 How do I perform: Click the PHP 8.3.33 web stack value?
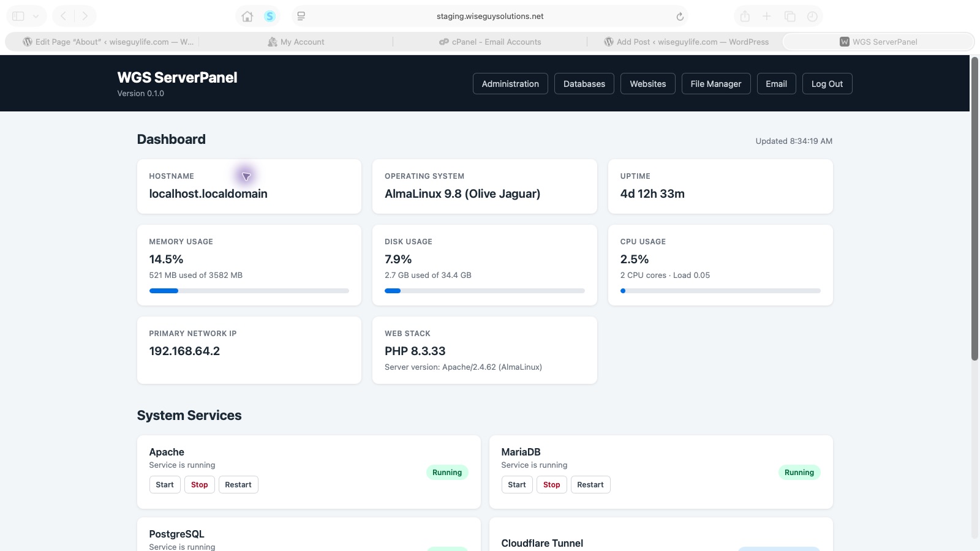click(415, 351)
